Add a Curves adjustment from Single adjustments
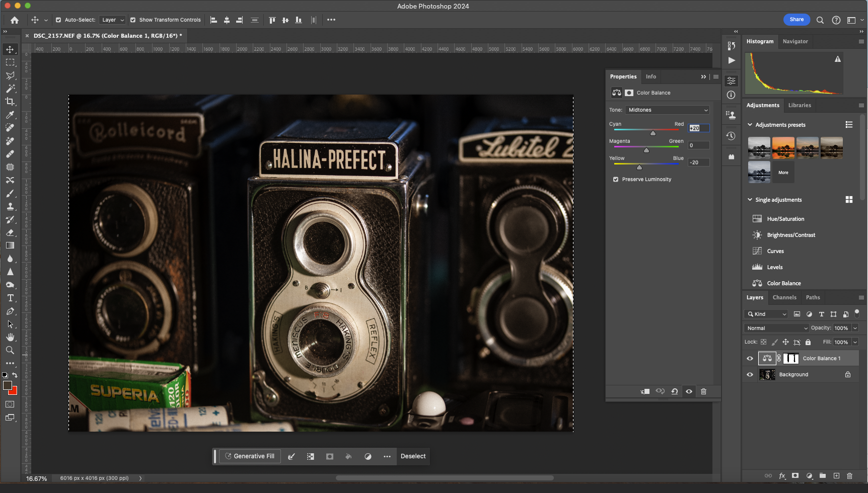 point(776,251)
